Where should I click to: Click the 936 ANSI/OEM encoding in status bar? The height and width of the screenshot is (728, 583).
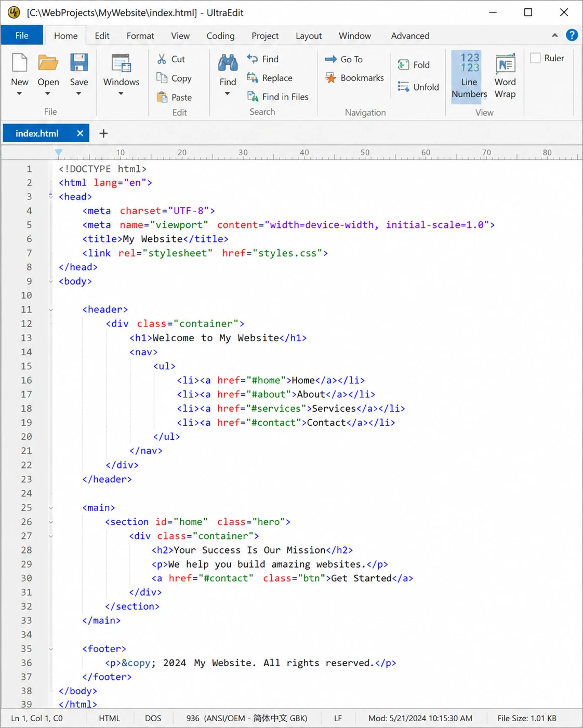point(247,719)
